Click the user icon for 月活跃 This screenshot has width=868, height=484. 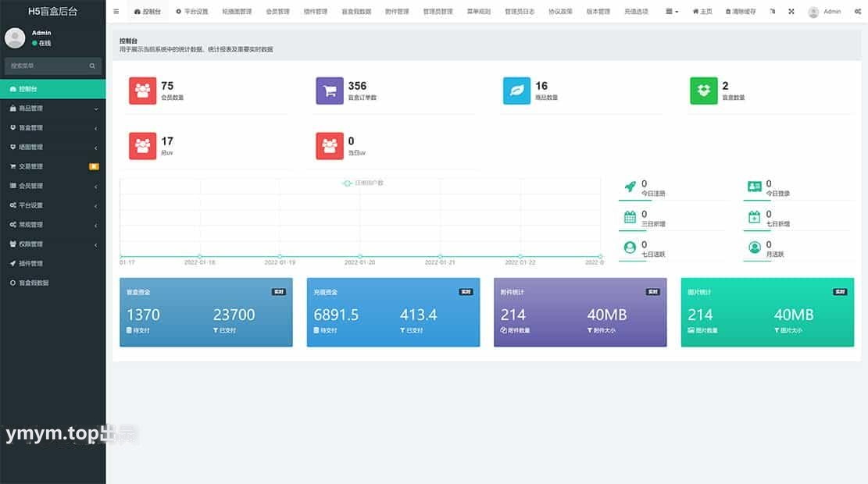pyautogui.click(x=755, y=247)
